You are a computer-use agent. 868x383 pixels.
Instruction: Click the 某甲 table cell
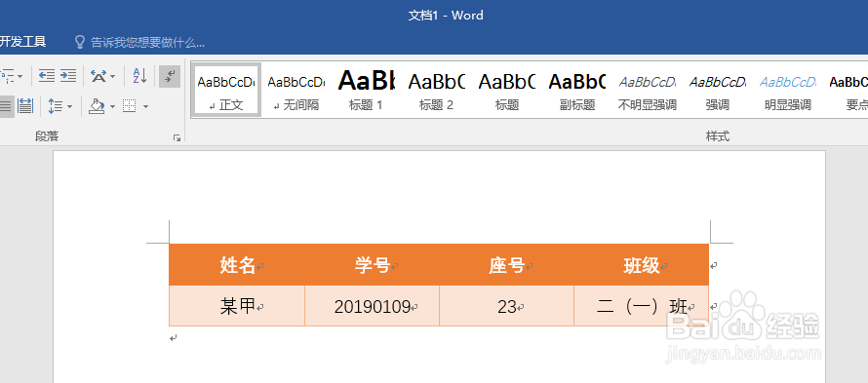237,306
